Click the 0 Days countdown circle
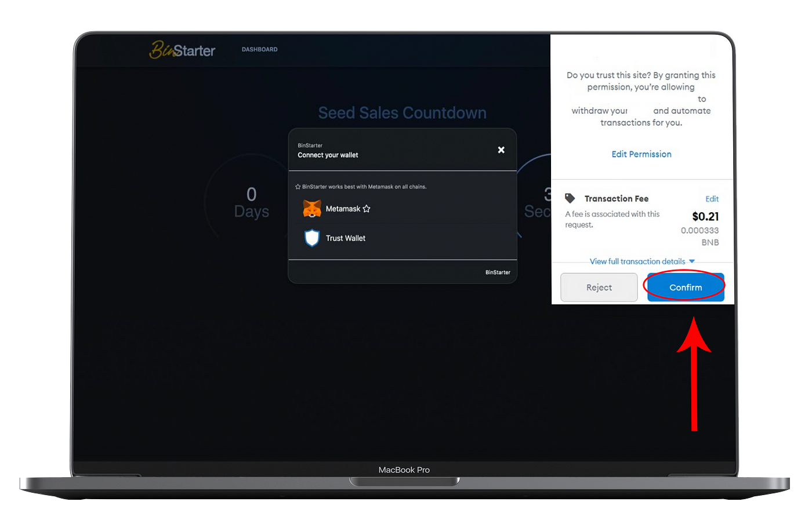The height and width of the screenshot is (527, 812). pyautogui.click(x=251, y=202)
